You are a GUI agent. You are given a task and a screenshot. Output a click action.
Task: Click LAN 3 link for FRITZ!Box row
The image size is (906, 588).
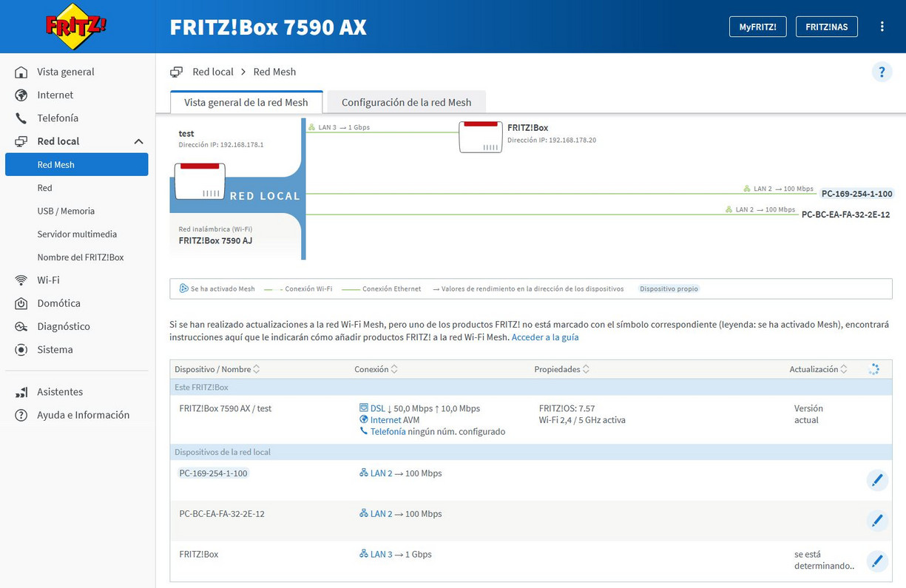coord(381,554)
